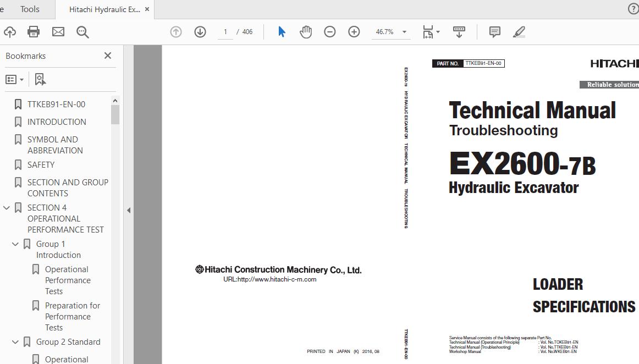Open the find text magnifier tool

coord(82,32)
